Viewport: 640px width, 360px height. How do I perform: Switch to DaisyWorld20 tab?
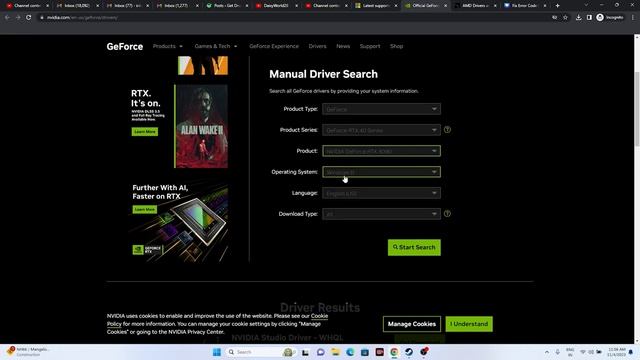[x=275, y=6]
